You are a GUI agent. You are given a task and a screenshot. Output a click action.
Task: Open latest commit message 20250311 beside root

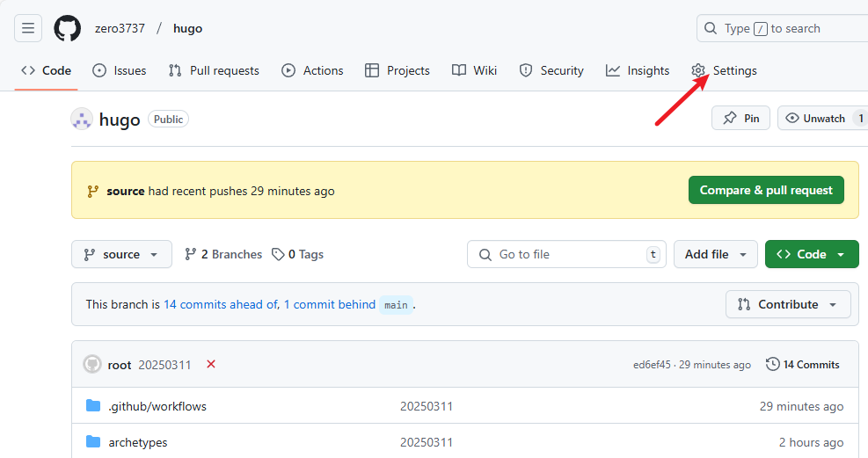164,365
